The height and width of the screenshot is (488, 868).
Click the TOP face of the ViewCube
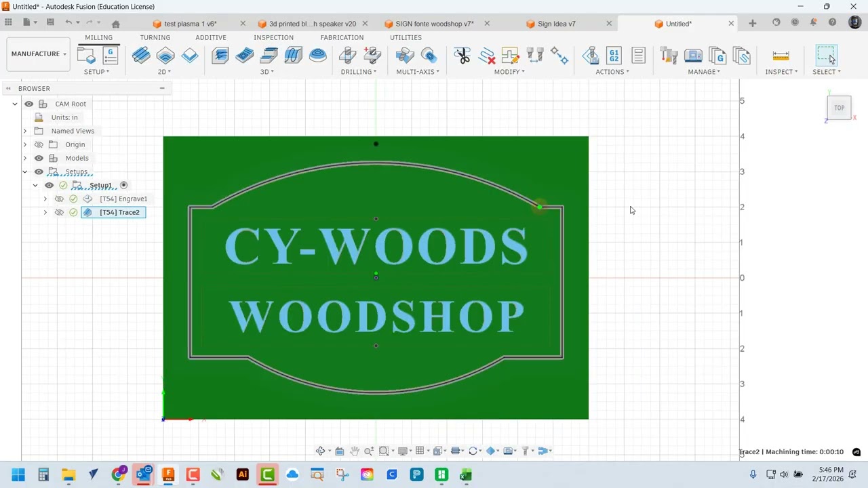click(839, 108)
